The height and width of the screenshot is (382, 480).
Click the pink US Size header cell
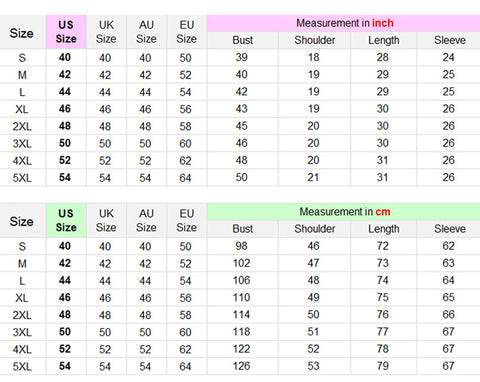pos(66,32)
